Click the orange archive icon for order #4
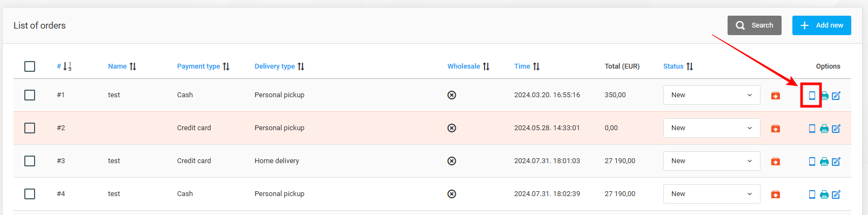The width and height of the screenshot is (868, 215). [x=776, y=194]
